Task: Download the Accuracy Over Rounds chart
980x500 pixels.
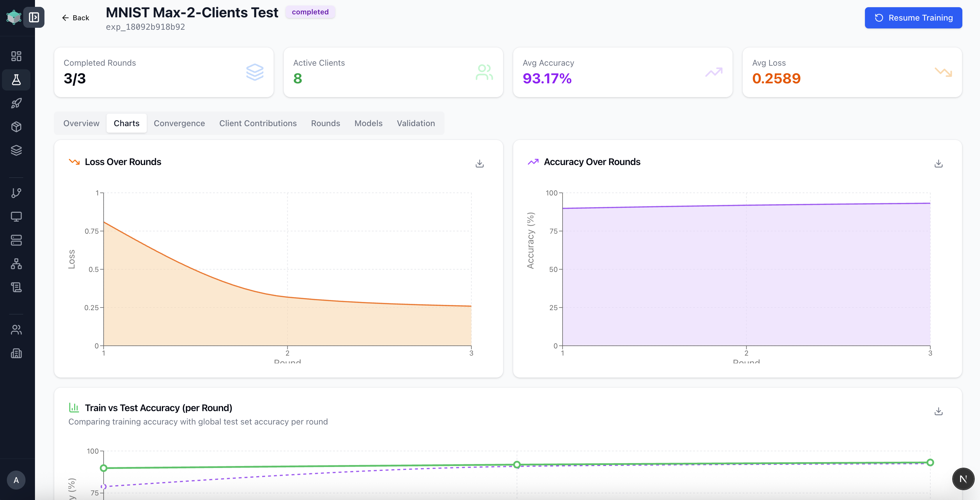Action: (x=938, y=163)
